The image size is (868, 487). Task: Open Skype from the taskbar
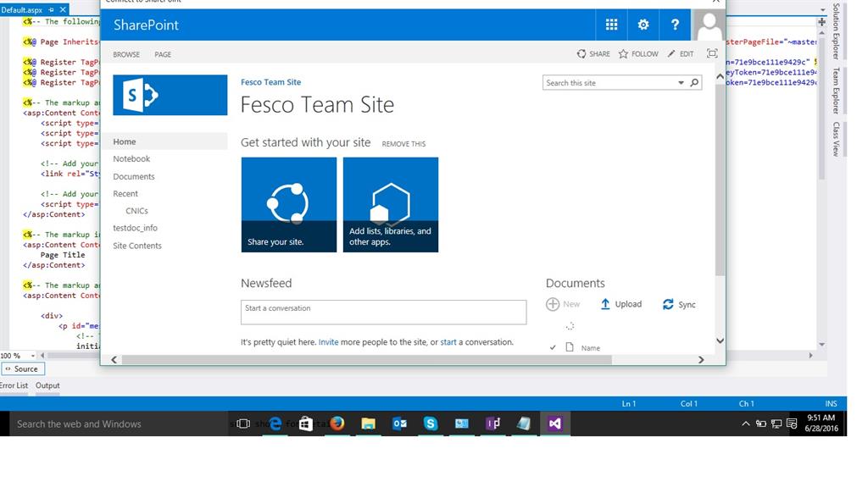click(x=431, y=424)
